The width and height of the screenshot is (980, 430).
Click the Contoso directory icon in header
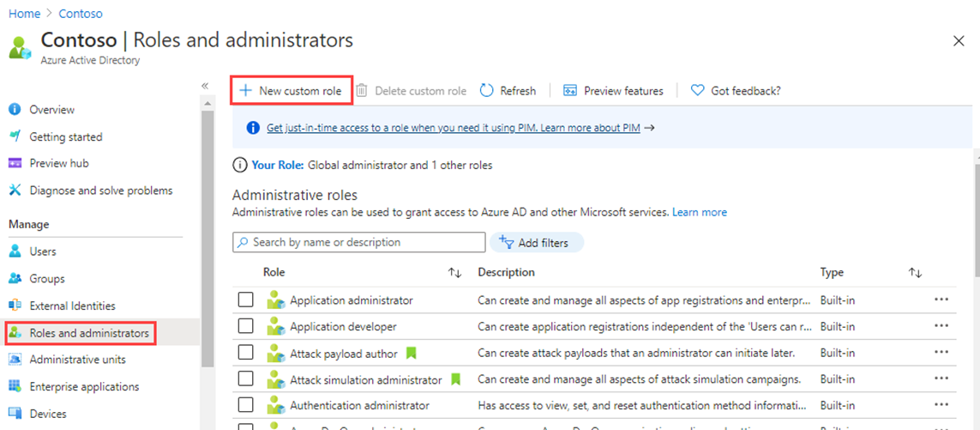point(21,47)
